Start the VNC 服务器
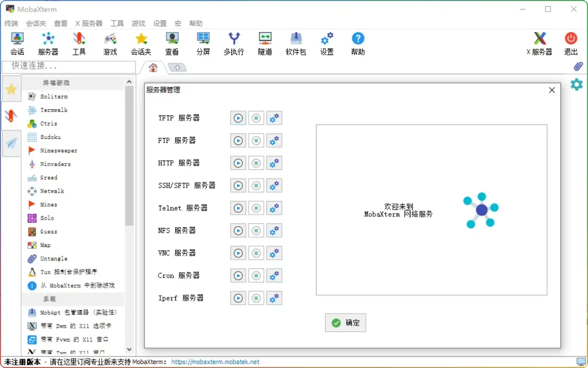The image size is (588, 368). coord(238,253)
